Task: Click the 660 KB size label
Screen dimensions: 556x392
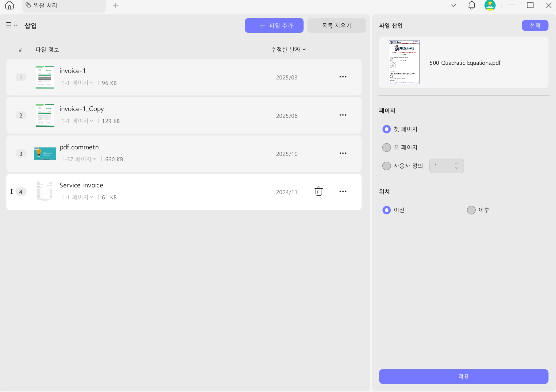Action: [x=114, y=159]
